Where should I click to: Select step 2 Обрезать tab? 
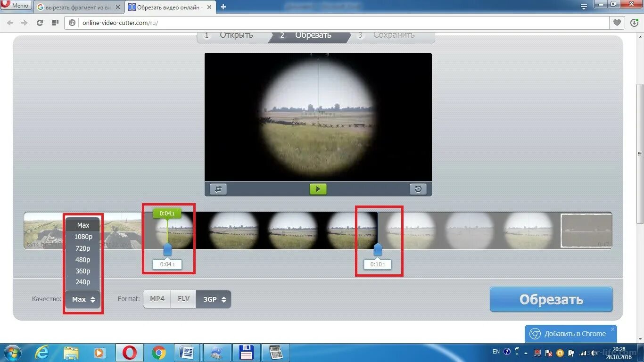point(309,35)
